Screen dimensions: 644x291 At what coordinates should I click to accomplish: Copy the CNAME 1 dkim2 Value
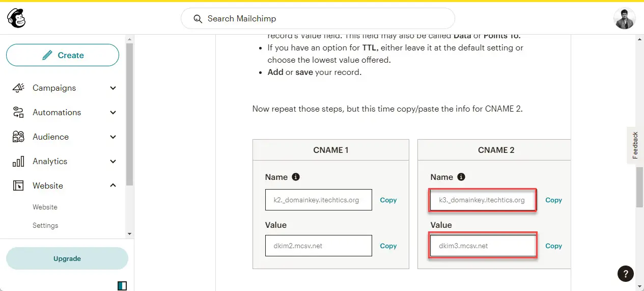[388, 246]
